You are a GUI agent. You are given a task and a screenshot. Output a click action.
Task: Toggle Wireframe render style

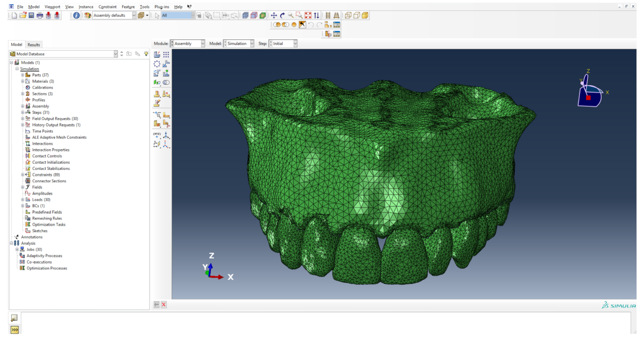tap(348, 15)
